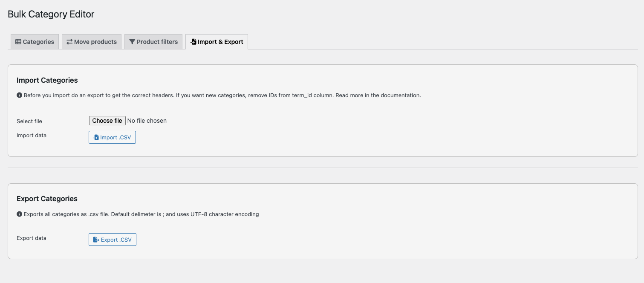Select the Import & Export tab label
This screenshot has width=644, height=283.
click(220, 42)
